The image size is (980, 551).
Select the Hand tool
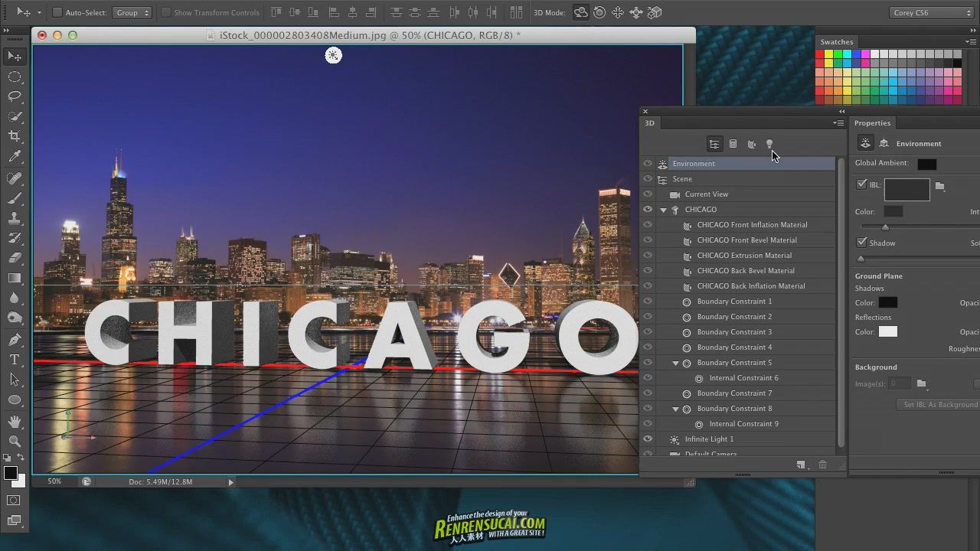click(x=15, y=422)
